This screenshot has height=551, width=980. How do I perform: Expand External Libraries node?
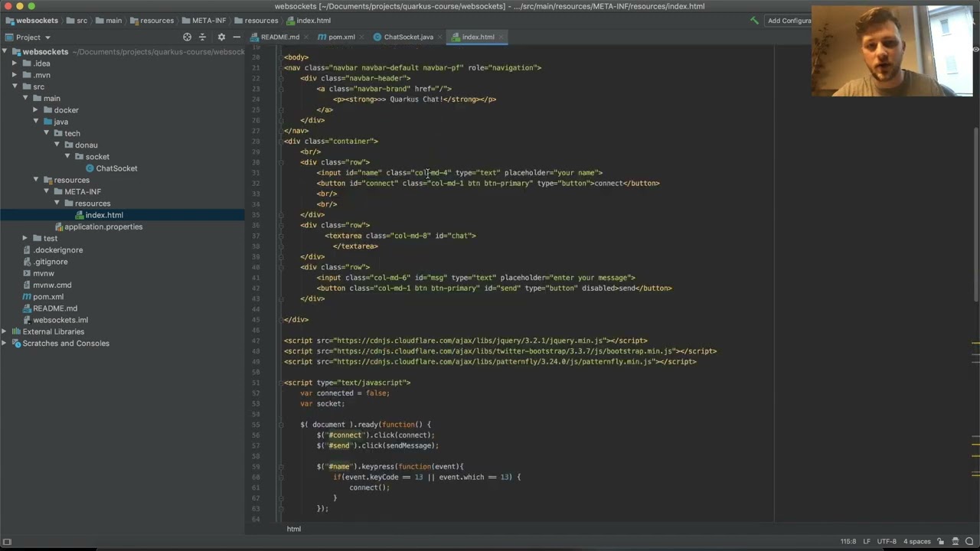5,331
